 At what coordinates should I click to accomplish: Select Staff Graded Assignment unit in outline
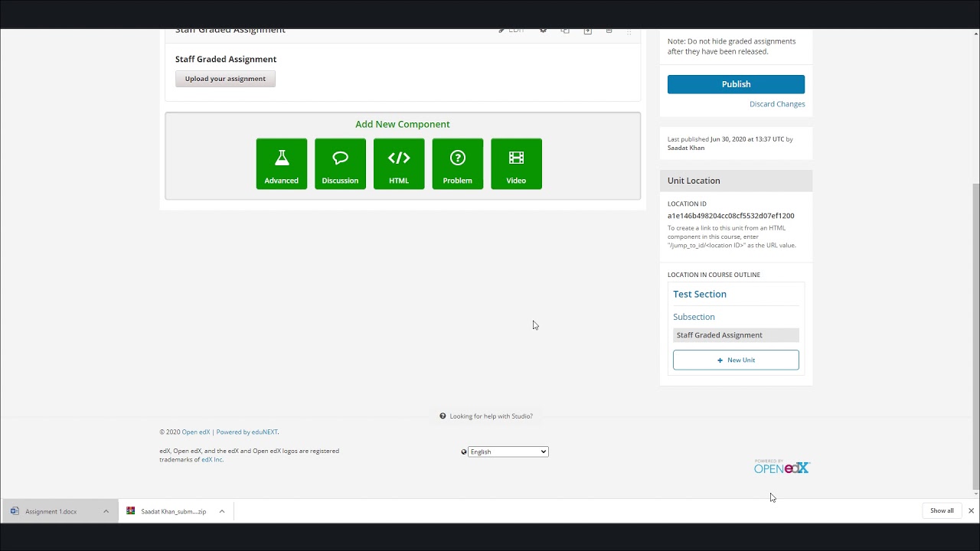click(736, 335)
